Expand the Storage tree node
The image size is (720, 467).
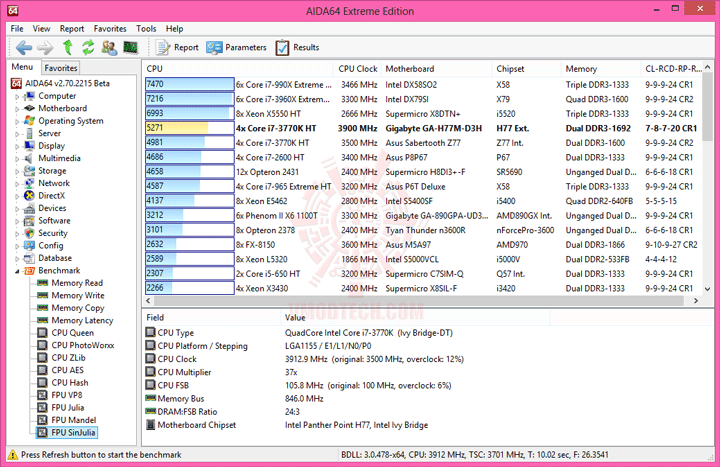tap(17, 171)
